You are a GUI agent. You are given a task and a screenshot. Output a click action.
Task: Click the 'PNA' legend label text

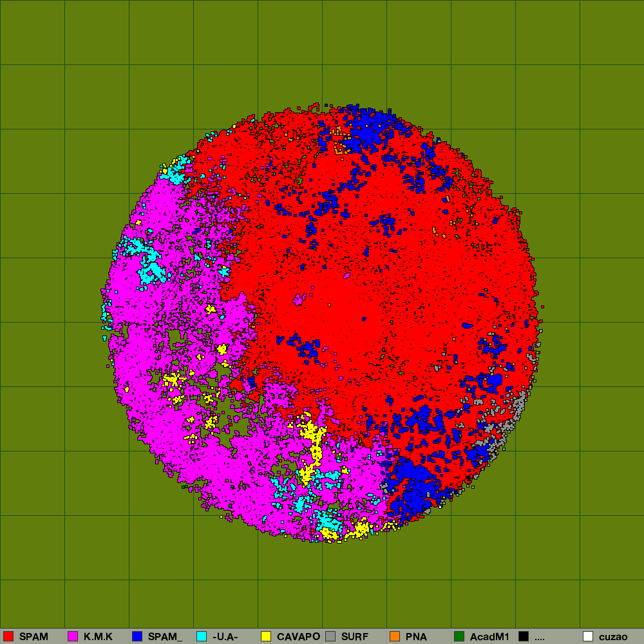click(x=417, y=637)
